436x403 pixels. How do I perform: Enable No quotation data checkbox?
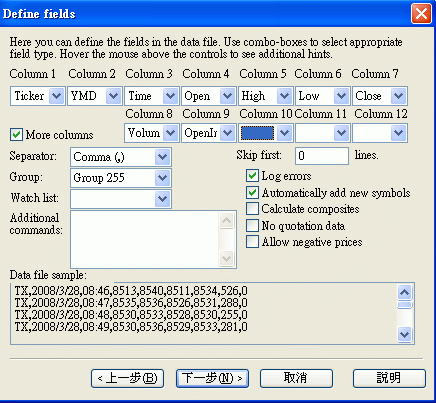click(x=252, y=225)
